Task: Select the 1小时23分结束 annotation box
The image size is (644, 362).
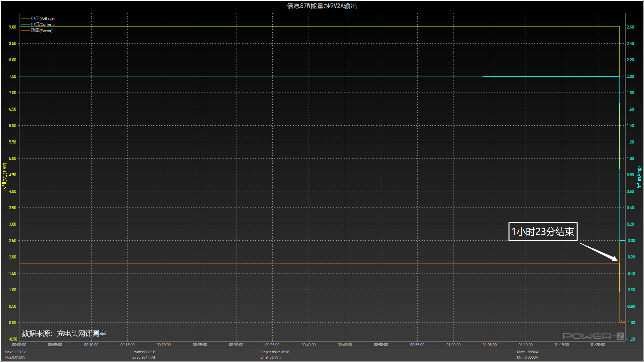Action: 542,232
